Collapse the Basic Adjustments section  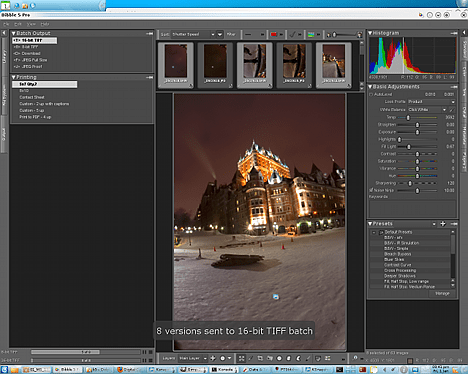370,87
